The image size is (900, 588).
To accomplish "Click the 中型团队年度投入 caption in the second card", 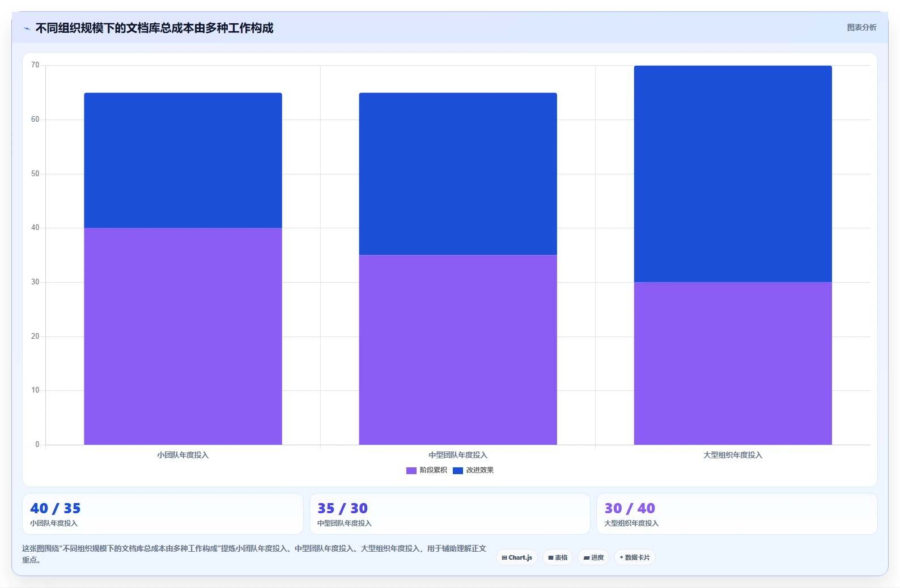I will (x=345, y=523).
